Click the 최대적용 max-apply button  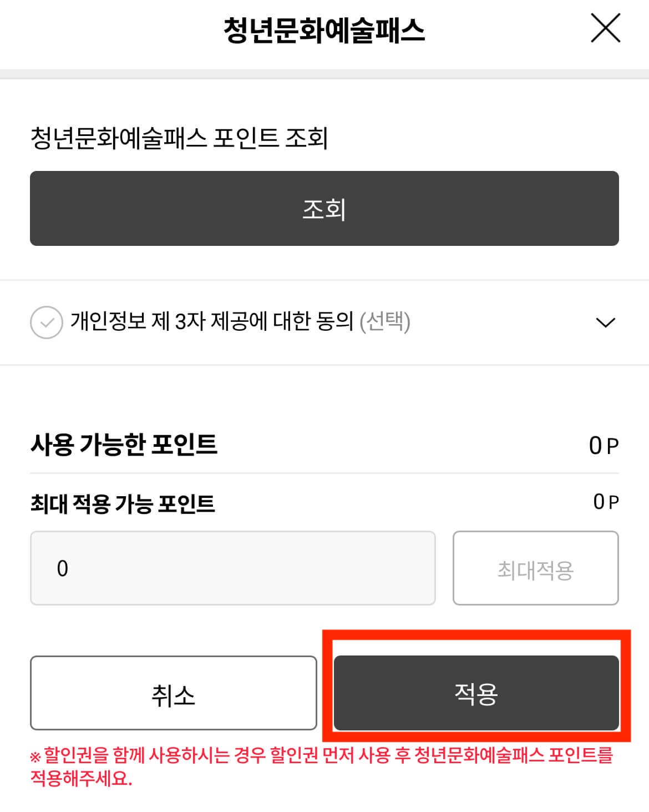[536, 567]
